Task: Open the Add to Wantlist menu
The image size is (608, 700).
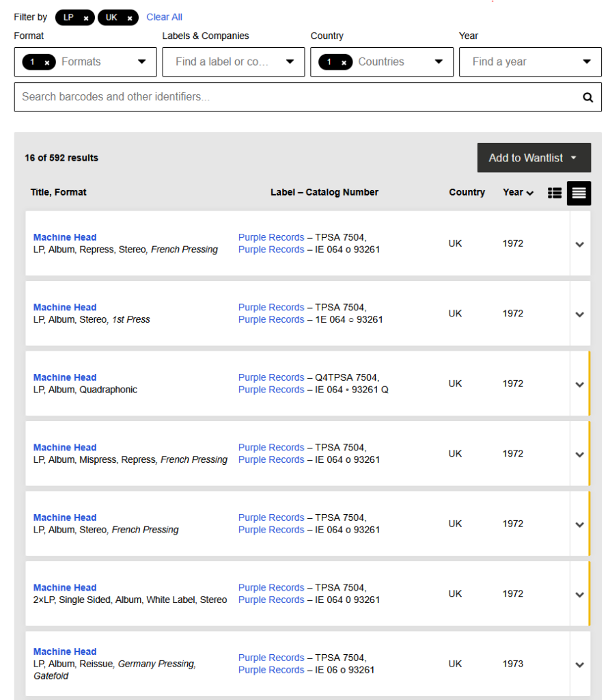Action: point(534,158)
